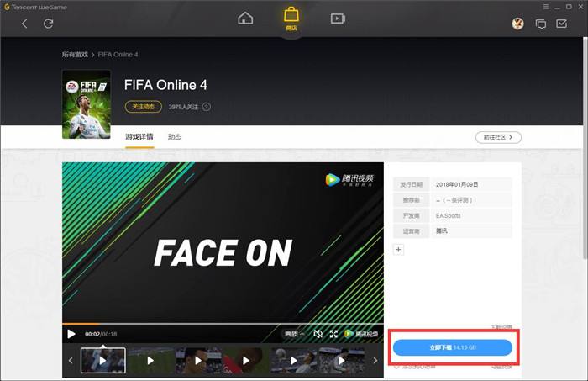Toggle fullscreen on the video player
588x381 pixels.
coord(333,334)
